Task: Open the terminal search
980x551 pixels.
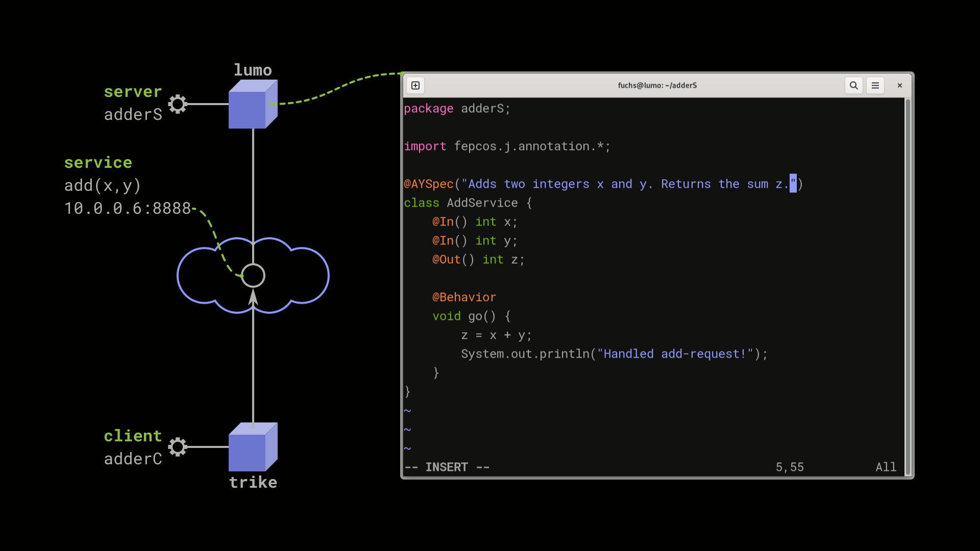Action: coord(853,85)
